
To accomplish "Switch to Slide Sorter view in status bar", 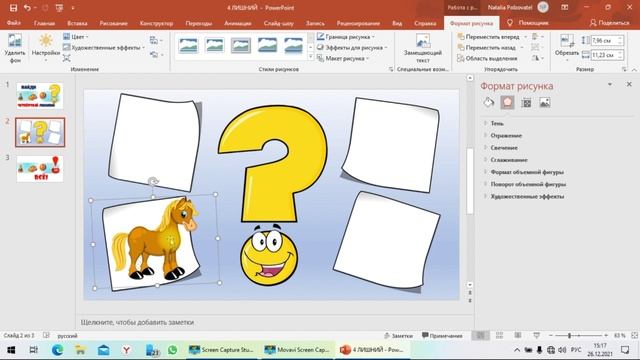I will pos(499,336).
